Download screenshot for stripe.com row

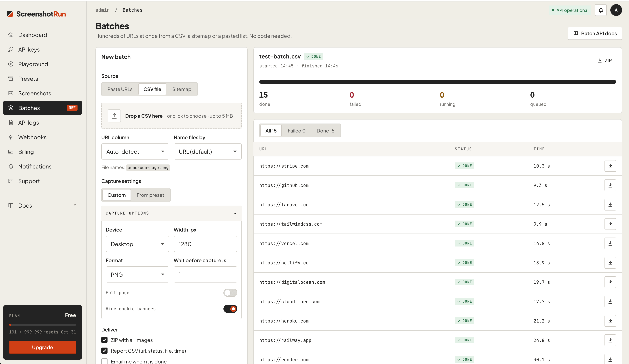pyautogui.click(x=610, y=166)
